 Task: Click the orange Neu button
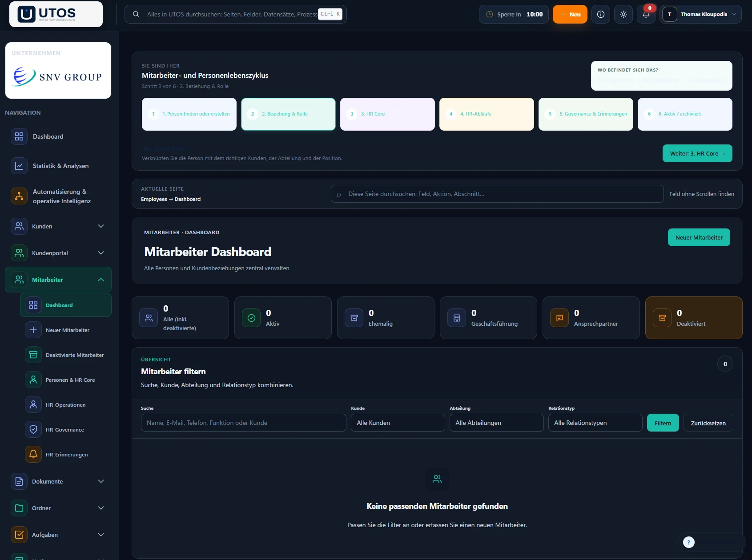(x=570, y=14)
